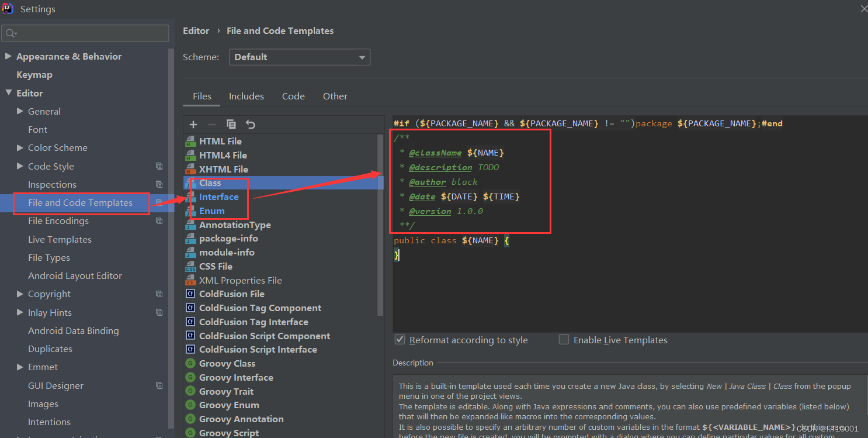This screenshot has height=438, width=868.
Task: Click the XML Properties File icon
Action: click(x=190, y=281)
